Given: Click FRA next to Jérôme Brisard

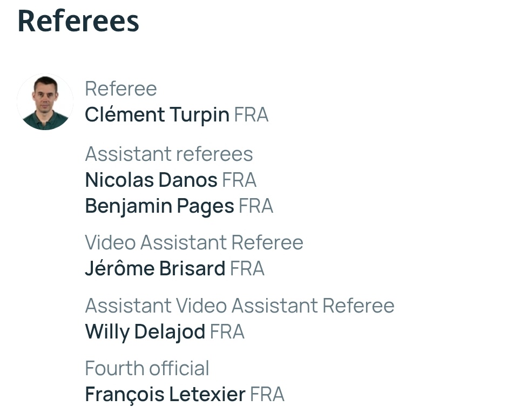Looking at the screenshot, I should pyautogui.click(x=247, y=268).
